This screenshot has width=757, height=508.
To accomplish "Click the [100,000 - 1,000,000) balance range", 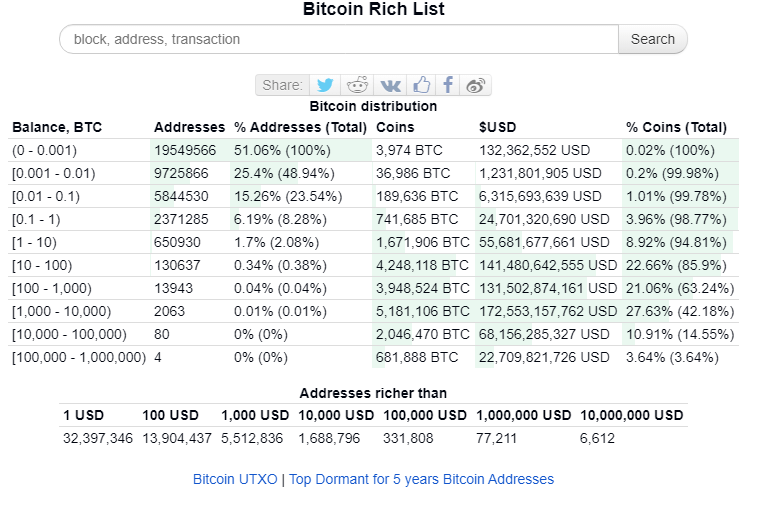I will [79, 357].
